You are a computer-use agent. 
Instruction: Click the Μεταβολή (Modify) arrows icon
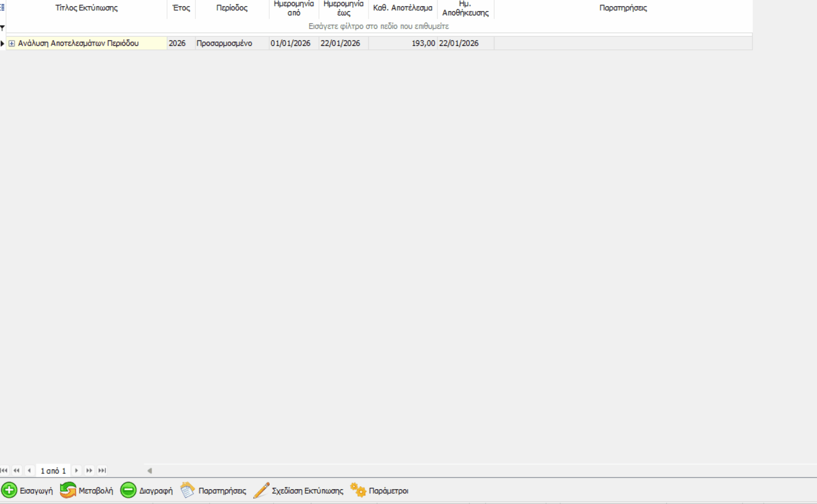pos(68,490)
